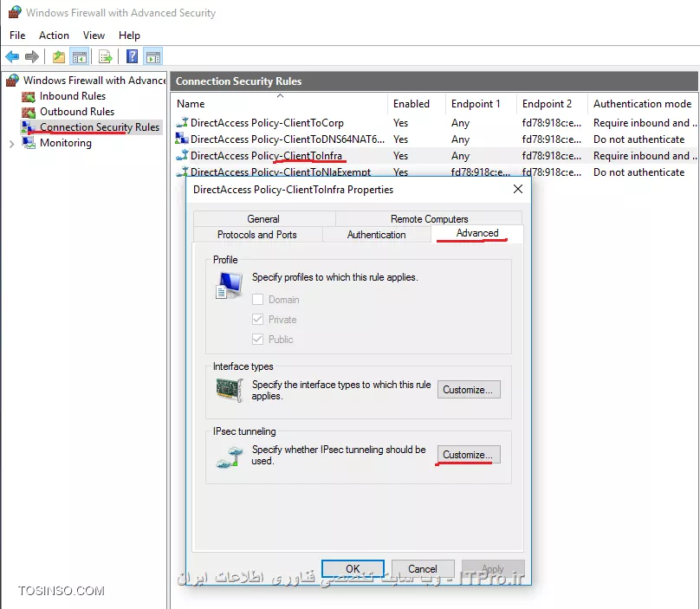Open the View menu
Viewport: 700px width, 609px height.
[x=94, y=36]
